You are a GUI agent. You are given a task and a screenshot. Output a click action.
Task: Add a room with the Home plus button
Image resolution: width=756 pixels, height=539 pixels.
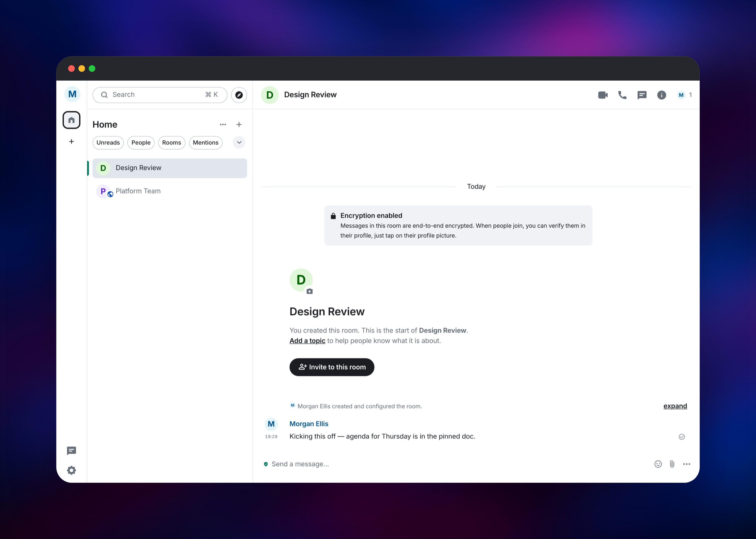(239, 125)
